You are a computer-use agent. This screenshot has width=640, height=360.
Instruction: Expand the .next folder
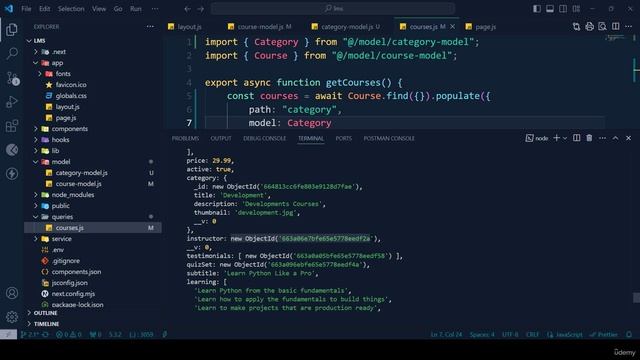pyautogui.click(x=36, y=52)
